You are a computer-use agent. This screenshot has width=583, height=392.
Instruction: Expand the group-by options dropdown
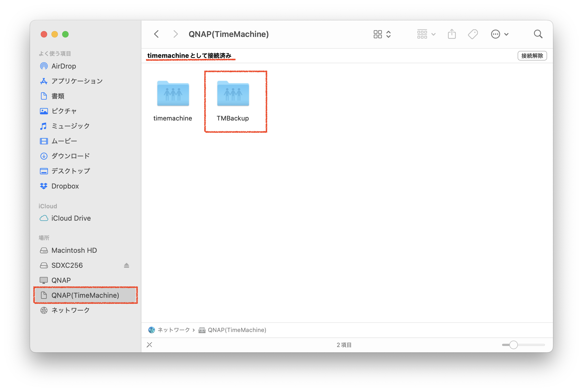click(x=426, y=34)
